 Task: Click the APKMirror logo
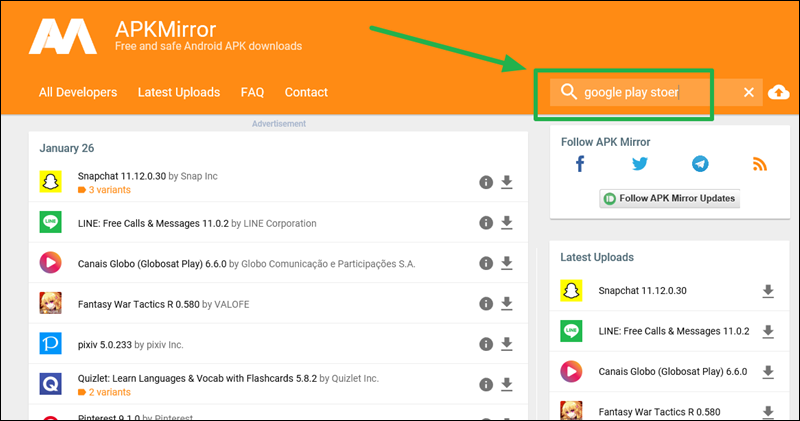point(63,37)
